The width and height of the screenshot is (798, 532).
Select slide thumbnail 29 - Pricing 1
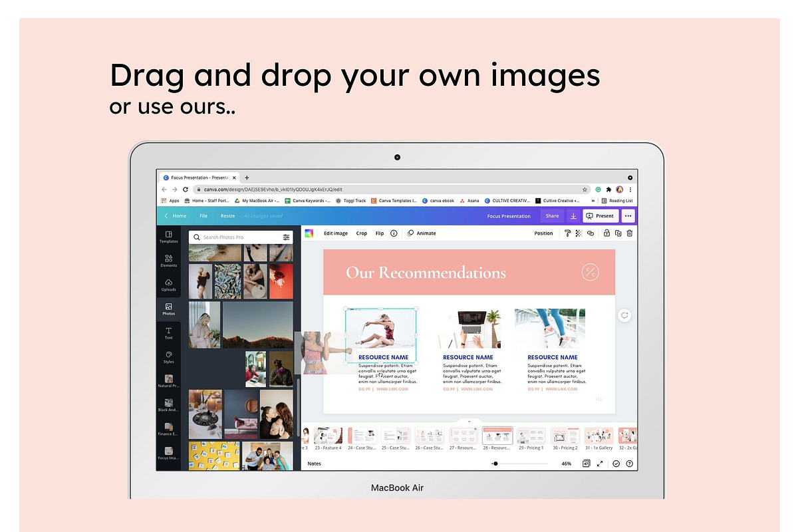[x=531, y=436]
